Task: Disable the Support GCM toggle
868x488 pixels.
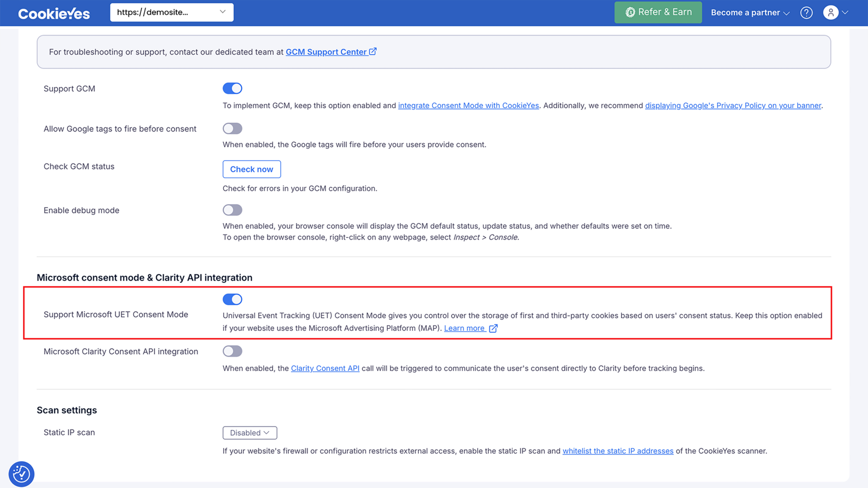Action: [232, 88]
